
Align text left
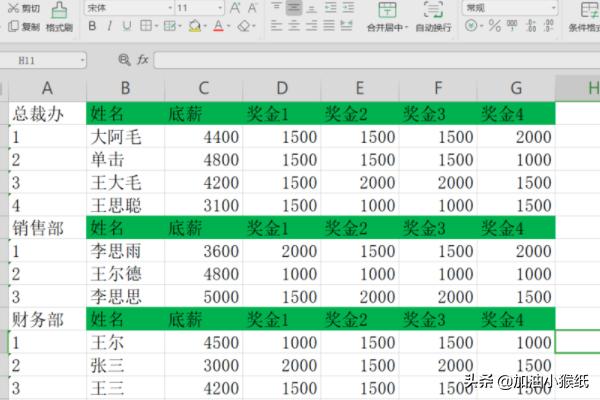pos(276,26)
